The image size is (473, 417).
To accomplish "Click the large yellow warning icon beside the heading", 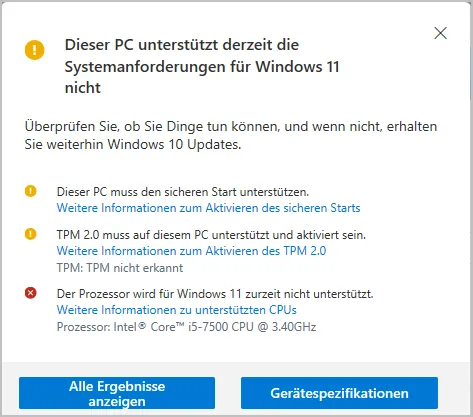I will [x=34, y=50].
